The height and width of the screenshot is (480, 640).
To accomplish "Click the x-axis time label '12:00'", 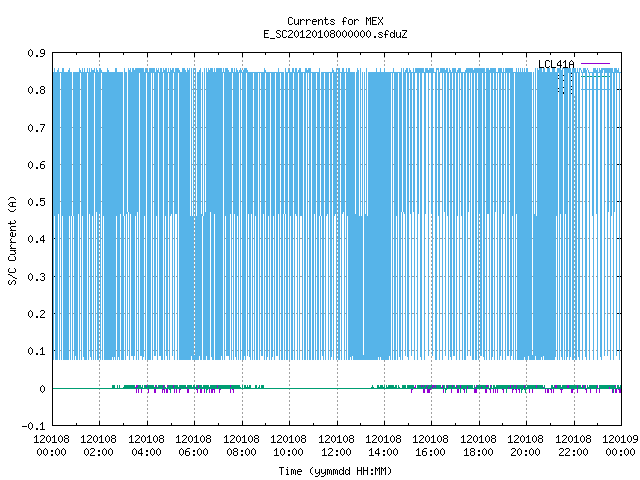I will 336,452.
